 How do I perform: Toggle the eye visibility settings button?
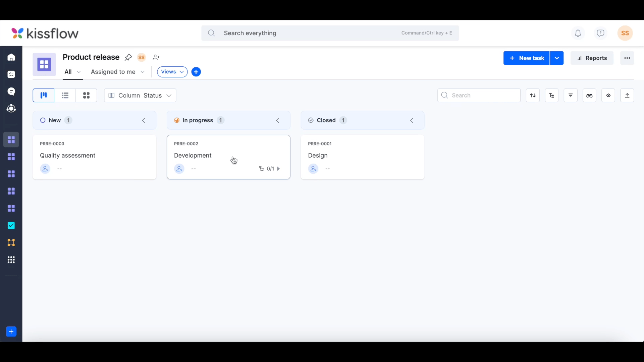click(608, 96)
